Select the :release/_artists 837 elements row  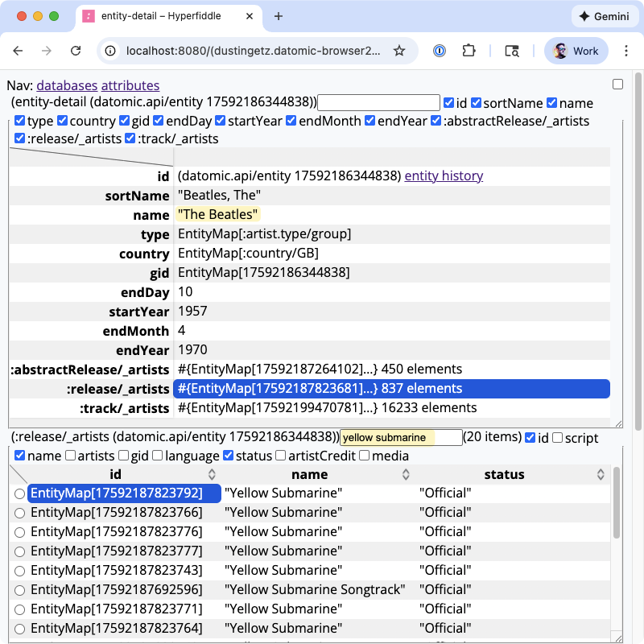[391, 389]
